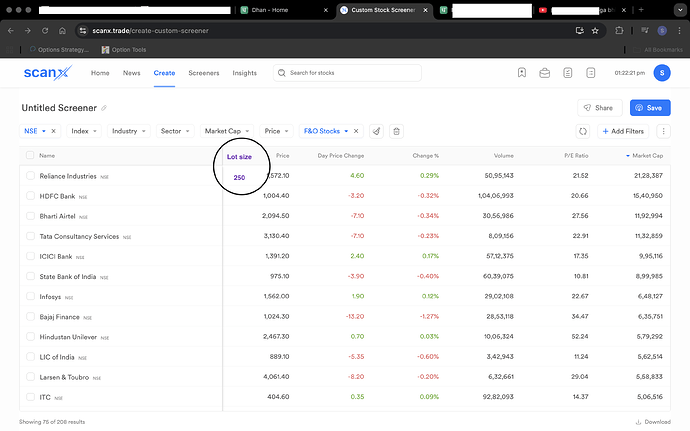Image resolution: width=690 pixels, height=431 pixels.
Task: Click the pencil icon next to Untitled Screener
Action: (x=104, y=108)
